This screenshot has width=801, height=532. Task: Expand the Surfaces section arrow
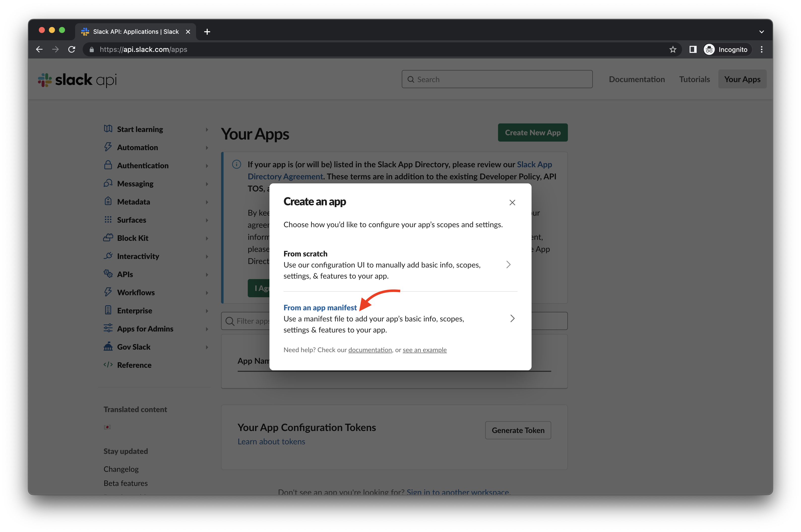tap(207, 220)
